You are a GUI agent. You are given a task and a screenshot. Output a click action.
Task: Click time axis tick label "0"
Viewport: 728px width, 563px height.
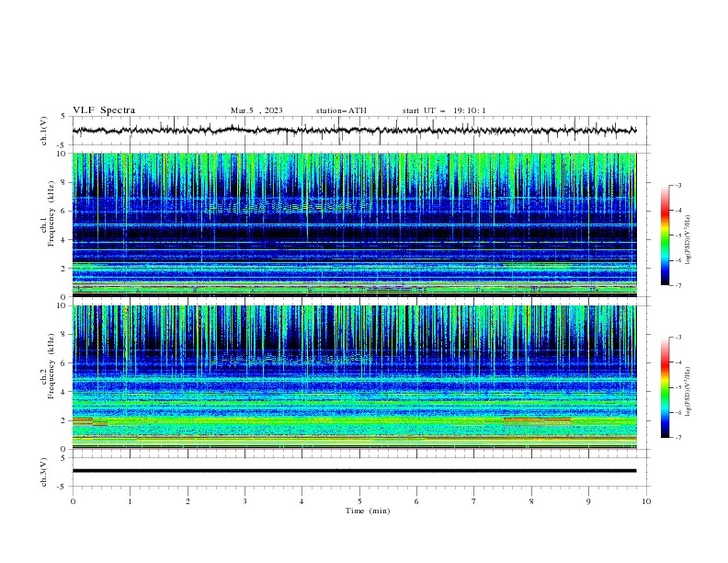tap(73, 501)
